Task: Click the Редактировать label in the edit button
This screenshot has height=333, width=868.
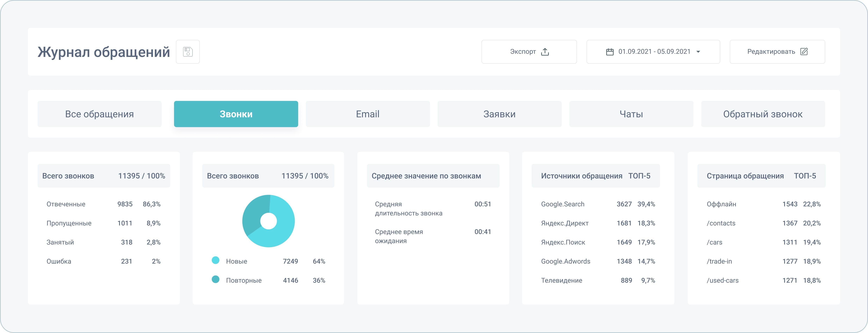Action: [771, 51]
